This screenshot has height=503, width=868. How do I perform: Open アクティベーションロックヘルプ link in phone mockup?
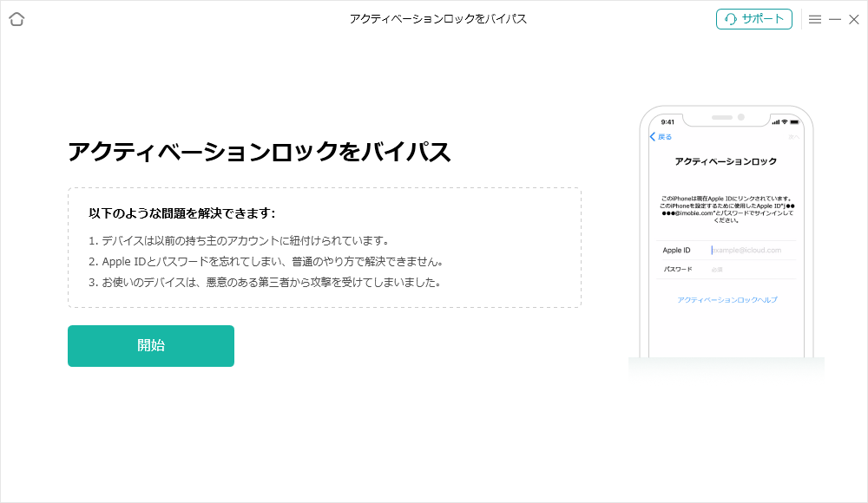coord(727,300)
